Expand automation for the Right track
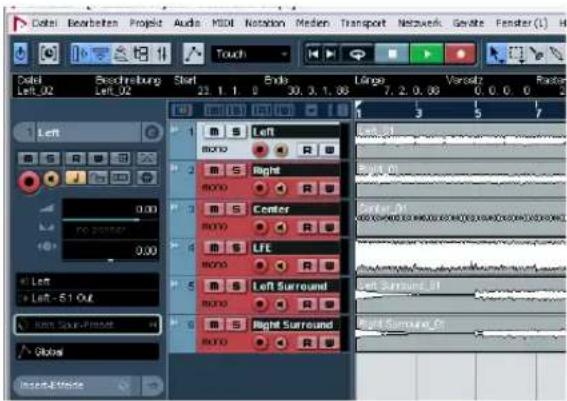 (x=175, y=168)
